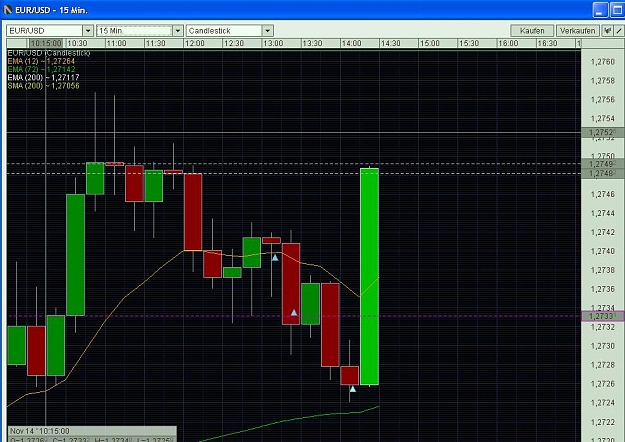Open the EUR/USD symbol dropdown arrow

[x=88, y=31]
